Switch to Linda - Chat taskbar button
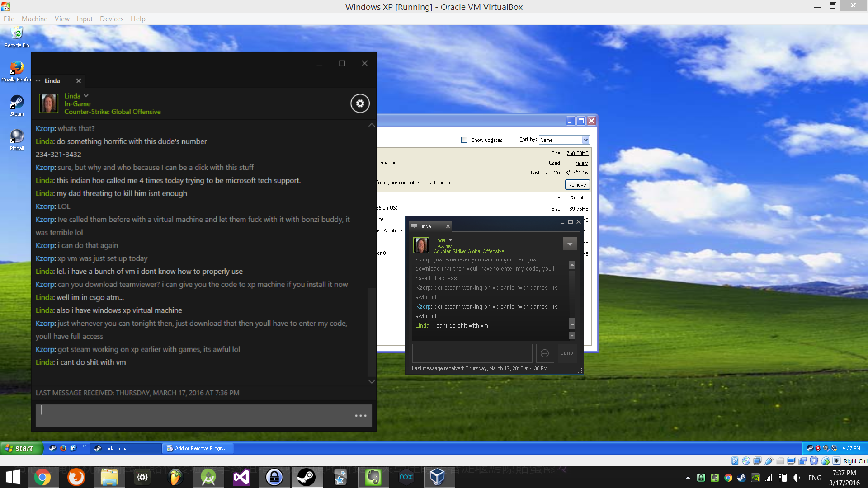The width and height of the screenshot is (868, 488). [125, 448]
